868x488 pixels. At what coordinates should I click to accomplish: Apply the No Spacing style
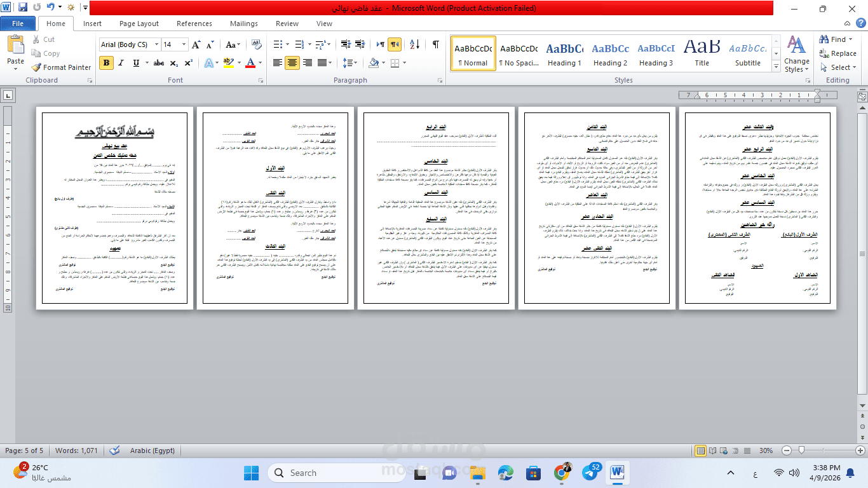coord(519,55)
